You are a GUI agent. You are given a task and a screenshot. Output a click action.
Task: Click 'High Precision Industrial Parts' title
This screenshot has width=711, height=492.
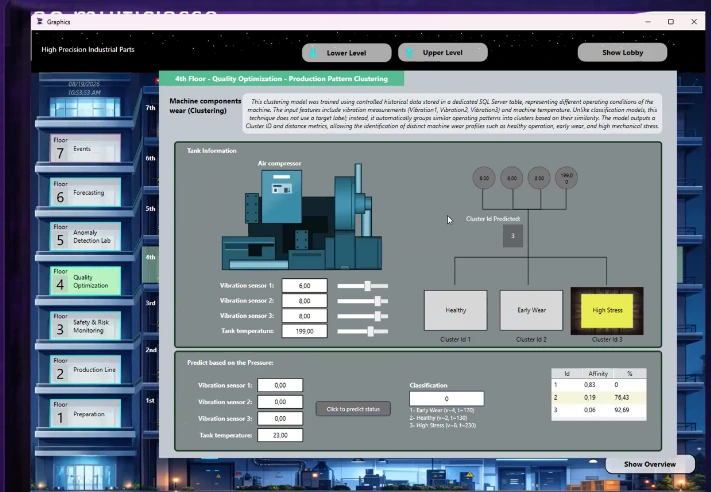click(x=88, y=49)
